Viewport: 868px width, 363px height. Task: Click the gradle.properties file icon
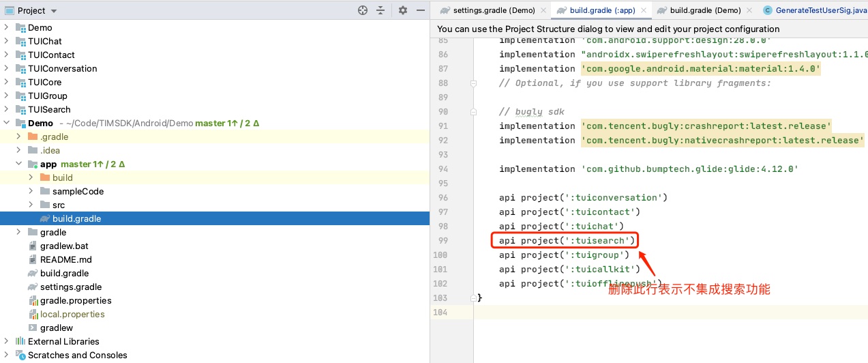[x=33, y=301]
